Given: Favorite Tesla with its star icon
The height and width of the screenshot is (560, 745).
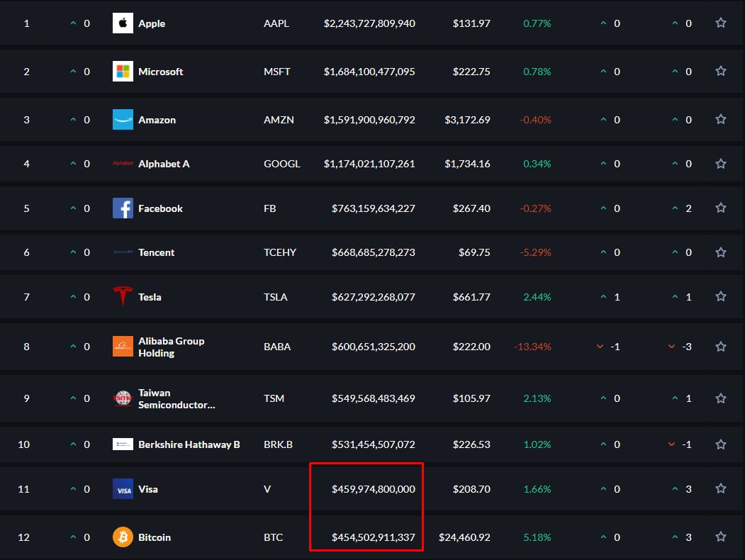Looking at the screenshot, I should (x=720, y=296).
